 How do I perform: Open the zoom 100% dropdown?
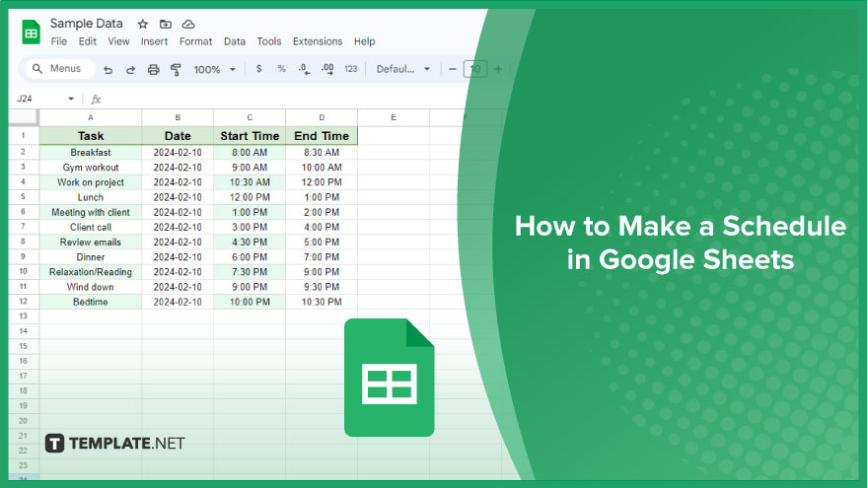click(x=215, y=70)
